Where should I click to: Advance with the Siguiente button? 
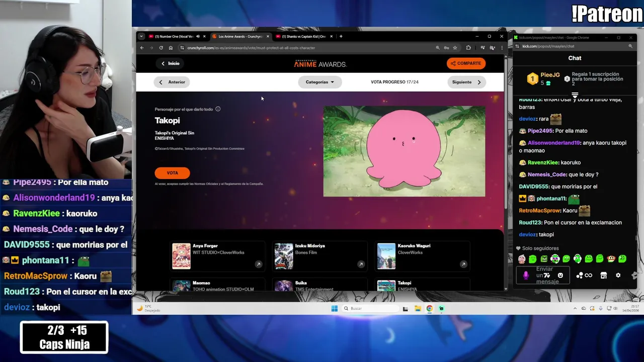tap(466, 82)
